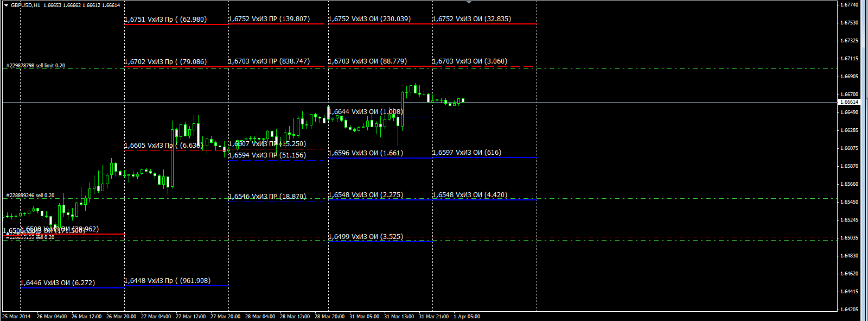Click level label 1,6594 VxИЗ ПР (51.156)

[x=267, y=155]
